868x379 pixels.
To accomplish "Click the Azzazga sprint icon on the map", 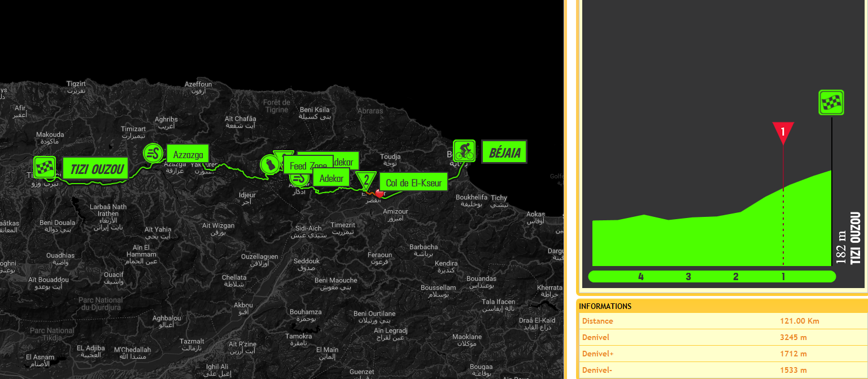I will tap(152, 153).
